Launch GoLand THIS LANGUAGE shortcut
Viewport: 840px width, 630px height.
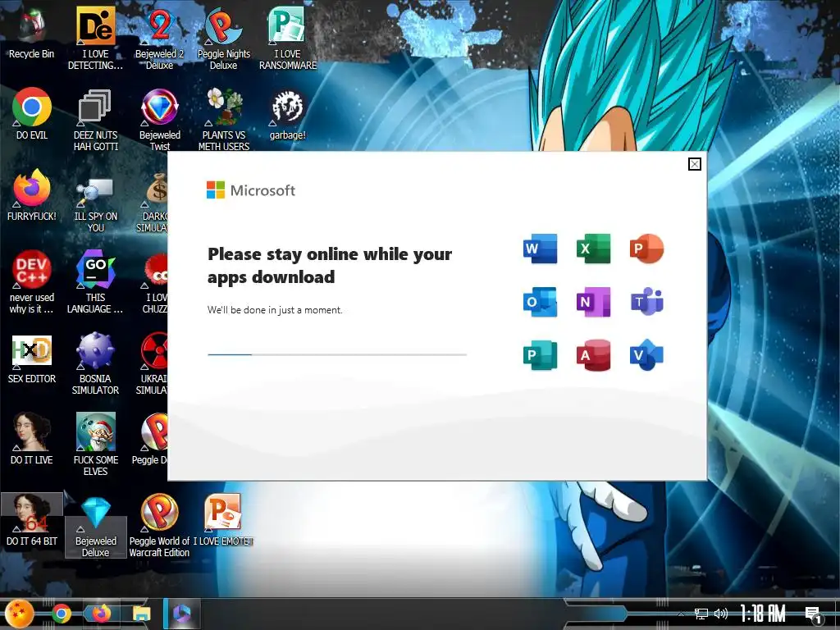click(x=95, y=281)
